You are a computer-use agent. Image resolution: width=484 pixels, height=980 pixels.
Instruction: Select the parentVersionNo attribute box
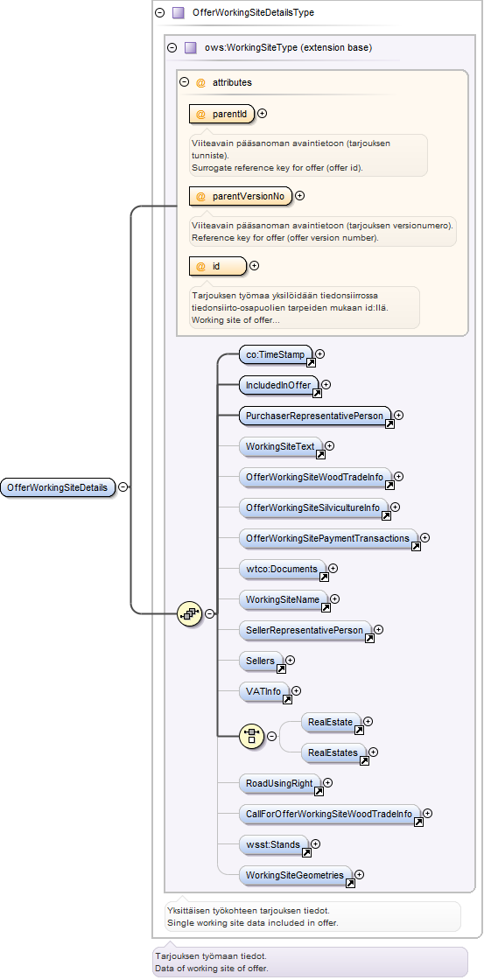[241, 196]
